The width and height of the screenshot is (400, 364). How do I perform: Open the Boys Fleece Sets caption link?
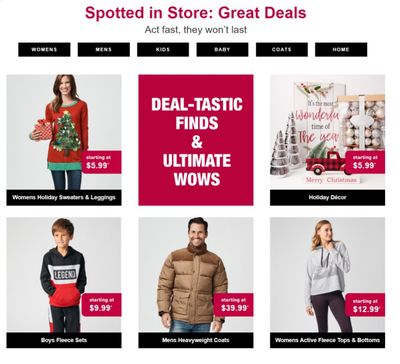click(64, 340)
